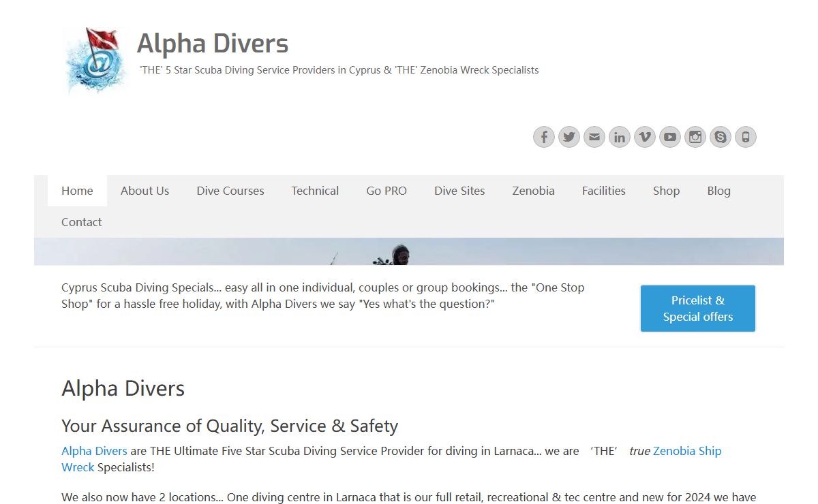Open the Skype social icon
Image resolution: width=818 pixels, height=504 pixels.
721,137
